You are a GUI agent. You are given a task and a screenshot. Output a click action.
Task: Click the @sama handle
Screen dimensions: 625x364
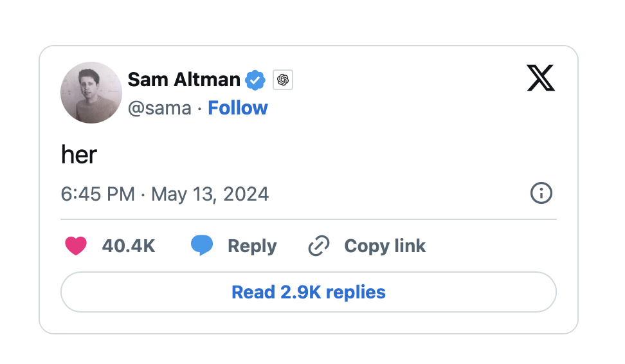(159, 108)
